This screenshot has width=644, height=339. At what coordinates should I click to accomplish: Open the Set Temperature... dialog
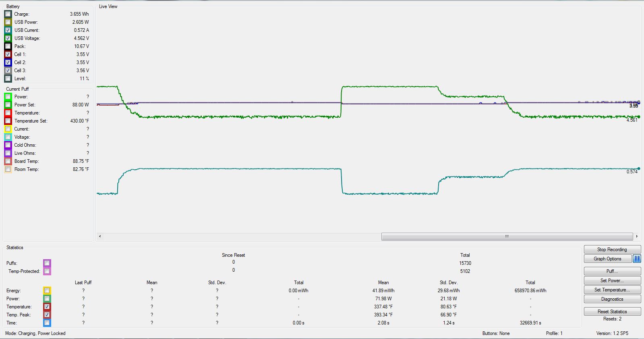(612, 290)
